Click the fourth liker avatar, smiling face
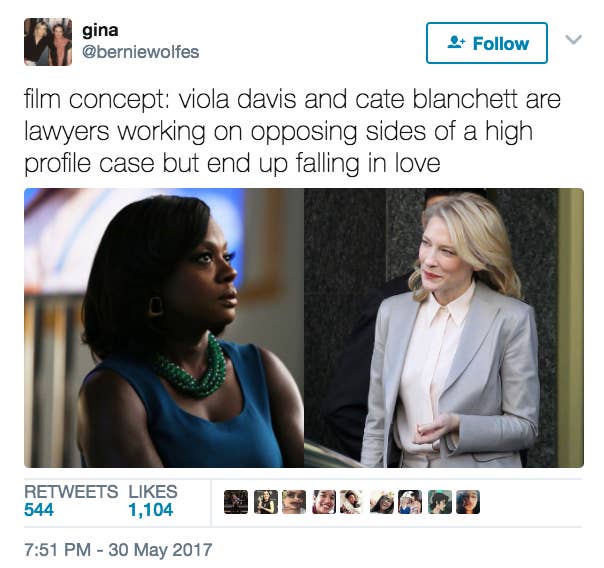Screen dimensions: 604x568 (324, 502)
